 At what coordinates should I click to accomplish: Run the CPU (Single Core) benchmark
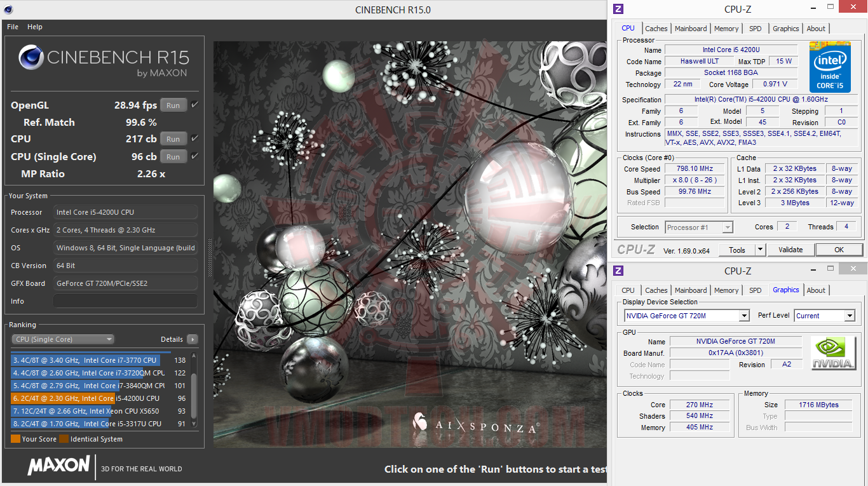click(x=173, y=157)
